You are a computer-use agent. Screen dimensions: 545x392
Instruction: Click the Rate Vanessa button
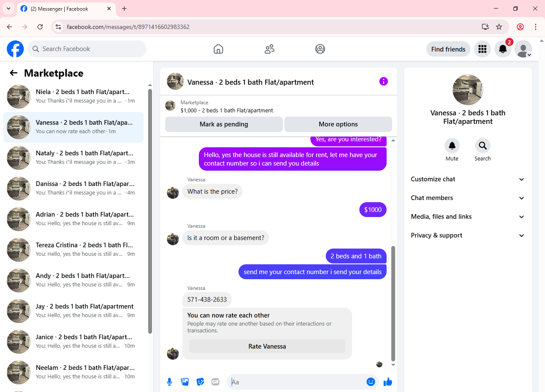point(267,346)
